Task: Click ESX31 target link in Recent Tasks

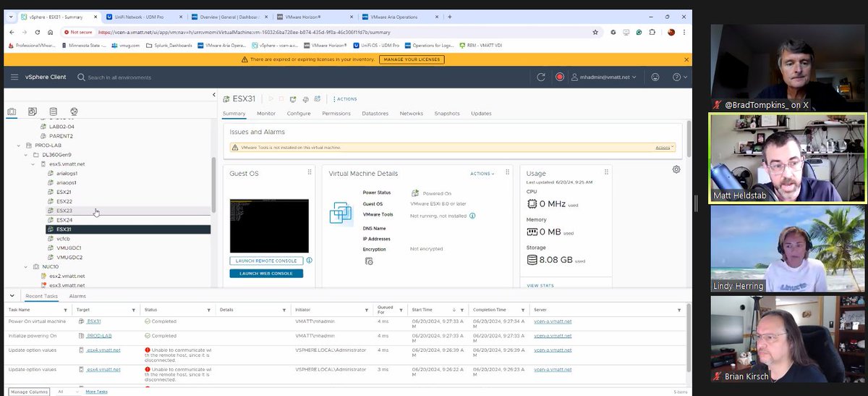Action: click(x=93, y=321)
